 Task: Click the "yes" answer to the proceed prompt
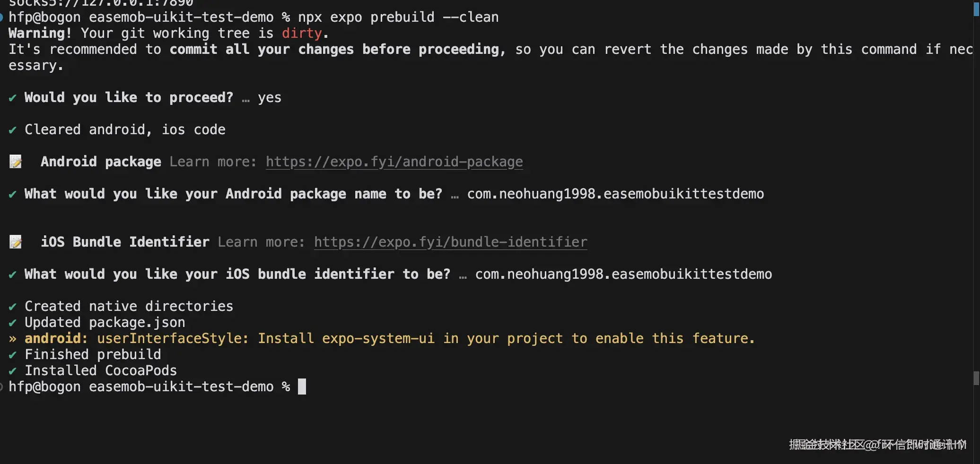[x=270, y=97]
